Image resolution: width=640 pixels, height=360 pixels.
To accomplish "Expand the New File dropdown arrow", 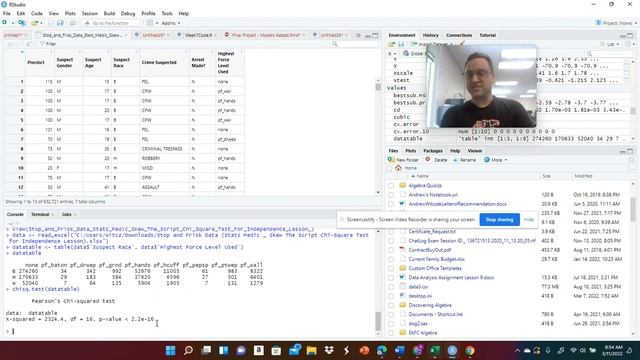I will click(x=13, y=23).
